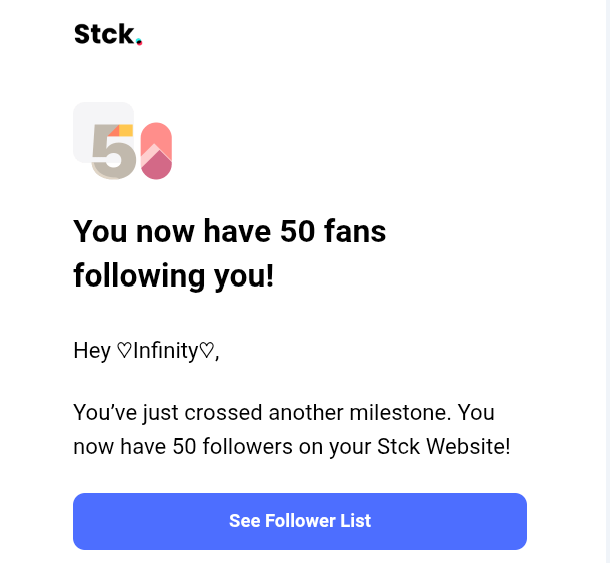
Task: Click the pink zero-shaped badge graphic
Action: pos(156,150)
